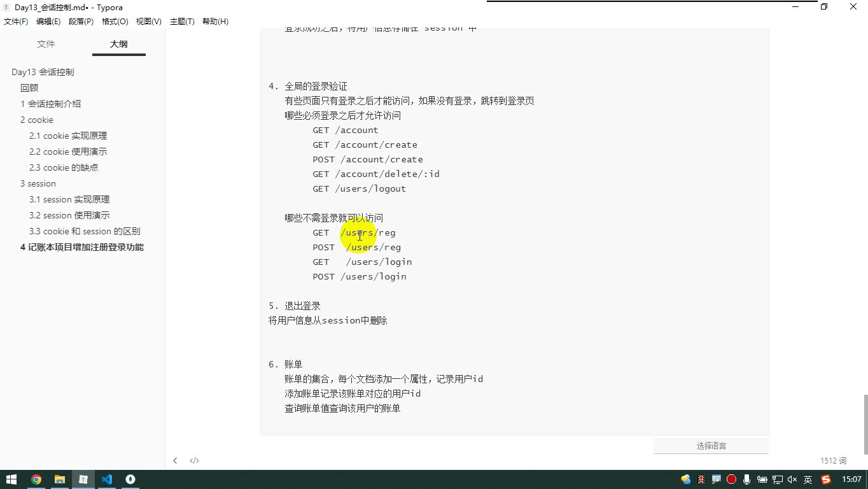Screen dimensions: 868x489
Task: Open the 视图(V) menu
Action: tap(148, 21)
